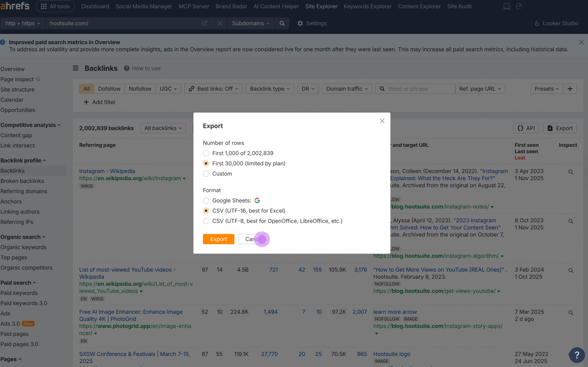Open the help chat question mark bubble
This screenshot has height=367, width=588.
coord(577,355)
